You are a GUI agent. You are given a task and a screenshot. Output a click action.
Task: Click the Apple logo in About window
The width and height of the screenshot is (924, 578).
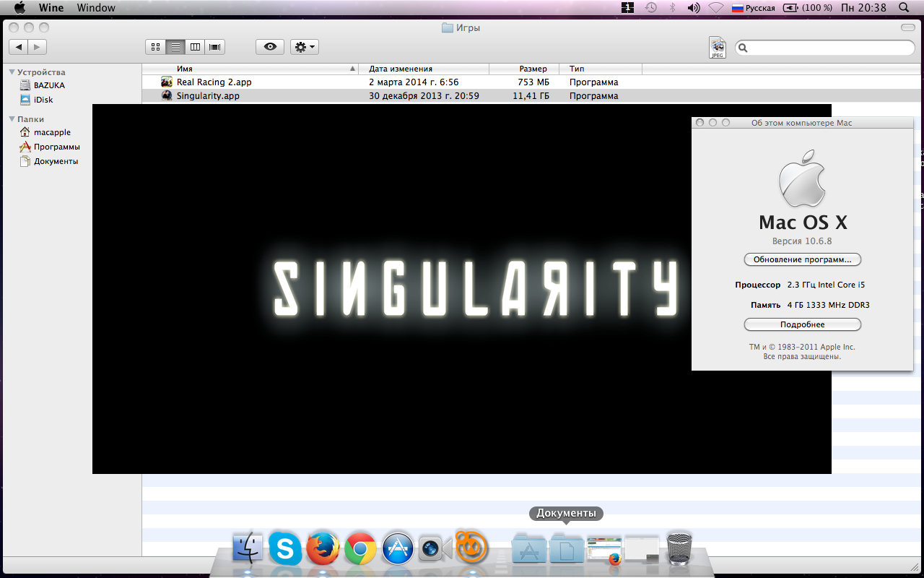[802, 178]
